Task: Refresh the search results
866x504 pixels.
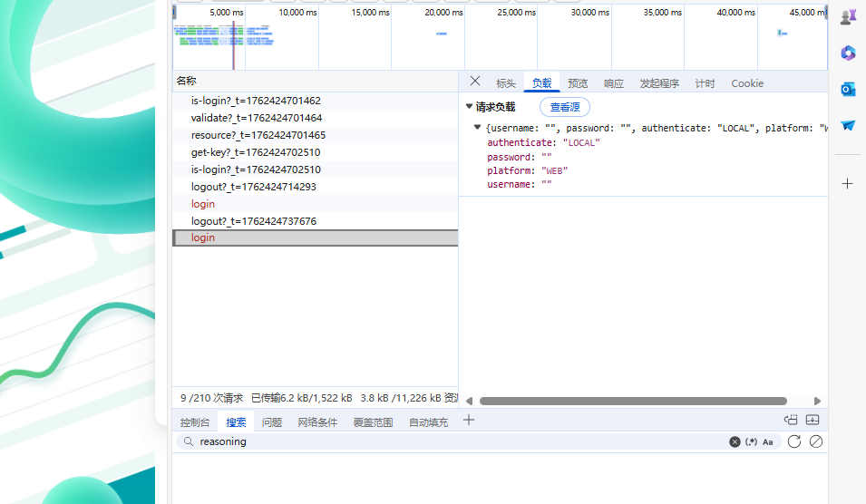Action: coord(794,441)
